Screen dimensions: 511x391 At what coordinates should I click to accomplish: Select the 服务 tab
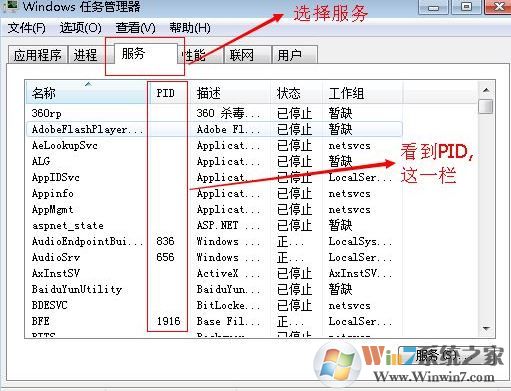145,53
